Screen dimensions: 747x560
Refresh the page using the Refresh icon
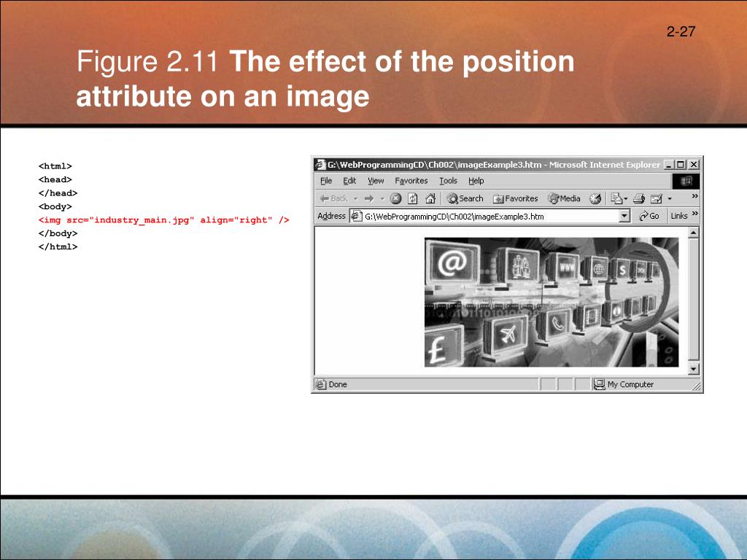click(x=413, y=198)
